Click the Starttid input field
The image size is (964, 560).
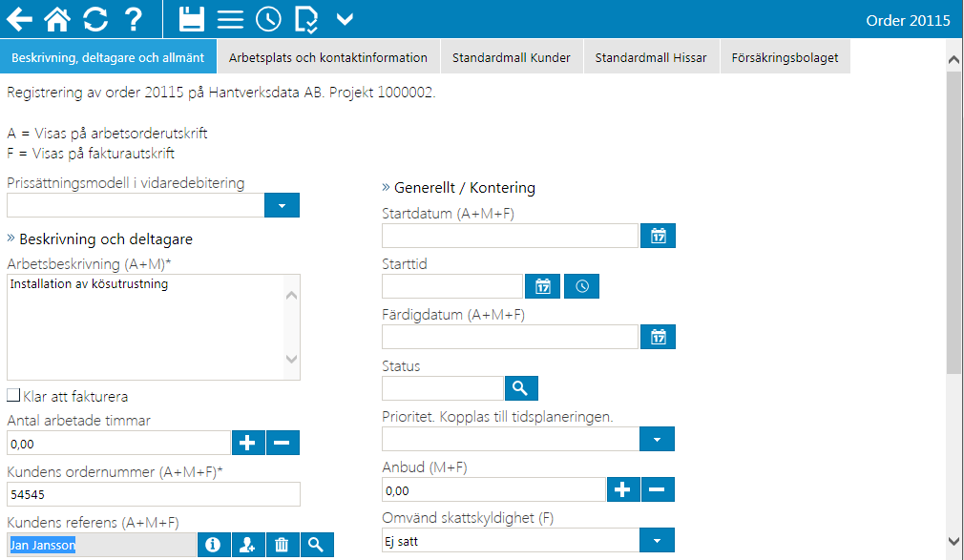click(451, 286)
